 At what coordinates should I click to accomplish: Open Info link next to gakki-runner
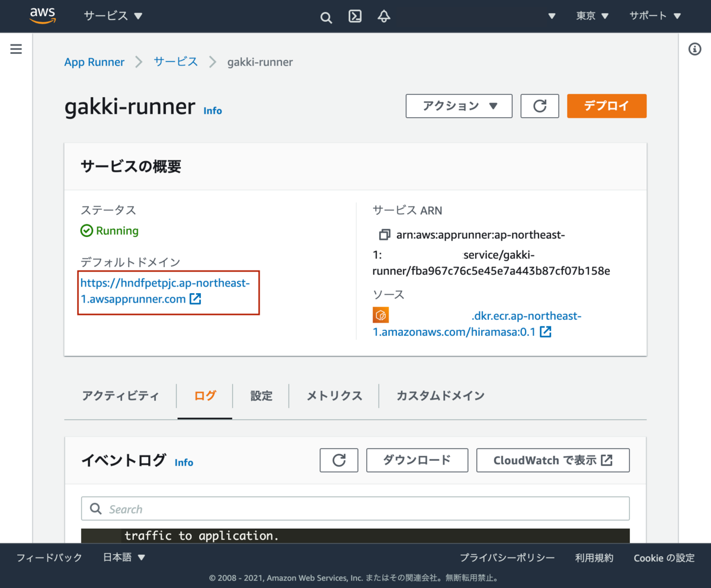213,111
